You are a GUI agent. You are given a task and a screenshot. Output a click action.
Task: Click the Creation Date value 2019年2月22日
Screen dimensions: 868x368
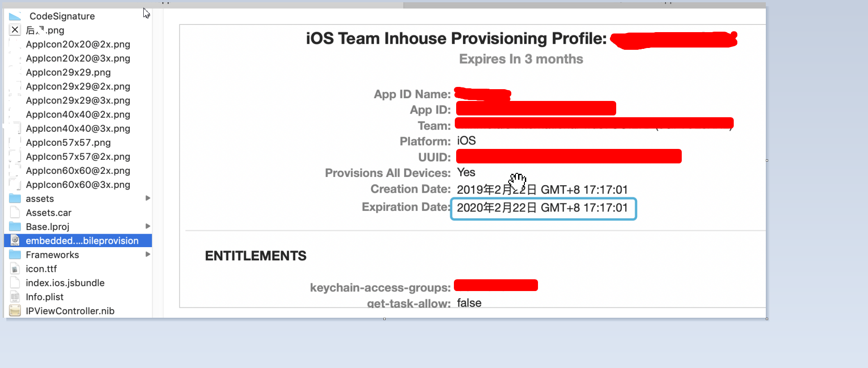[542, 190]
